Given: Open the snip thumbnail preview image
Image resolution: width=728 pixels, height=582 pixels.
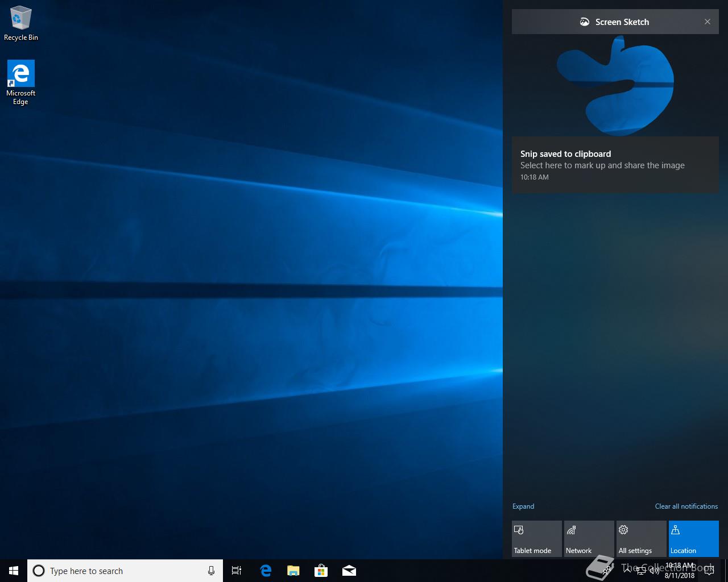Looking at the screenshot, I should coord(615,85).
